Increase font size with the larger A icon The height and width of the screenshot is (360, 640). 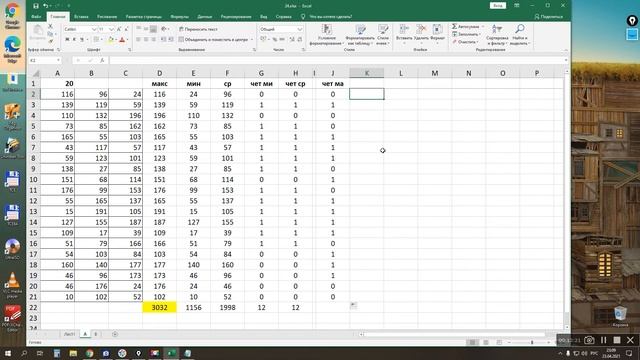point(119,29)
